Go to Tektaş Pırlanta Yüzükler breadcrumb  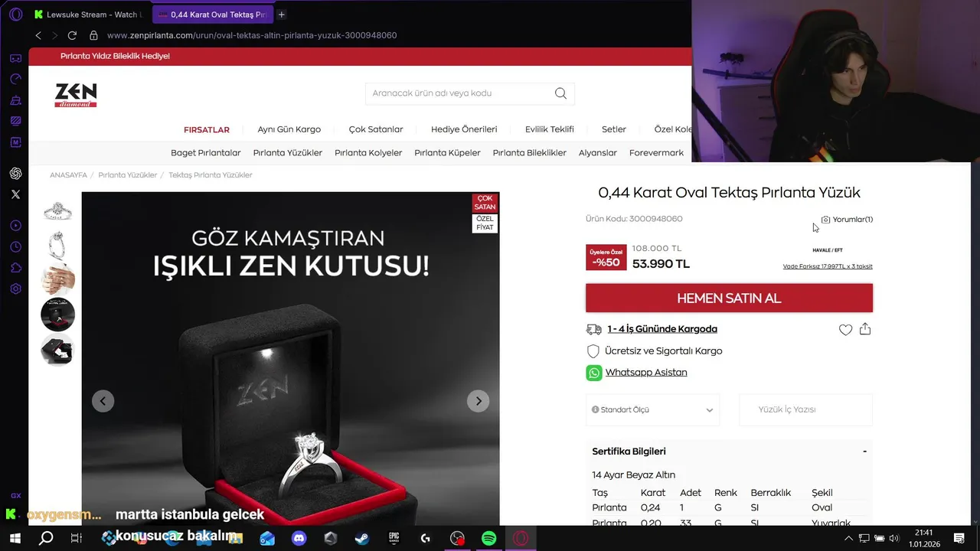(211, 175)
